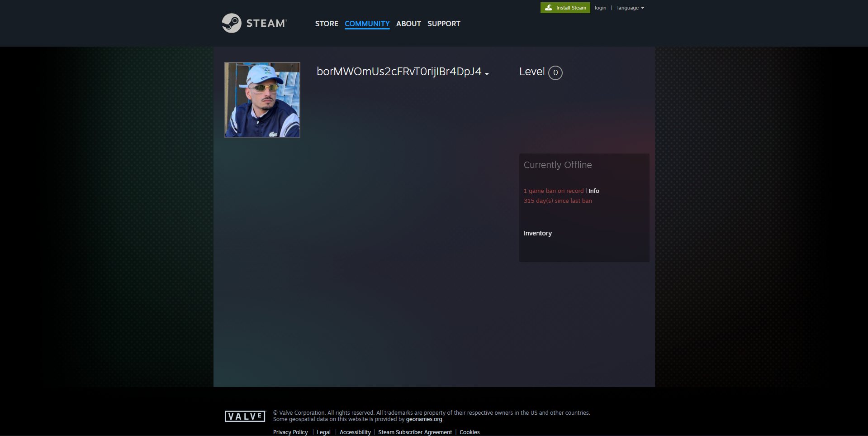View the profile's Inventory
This screenshot has width=868, height=436.
pos(538,233)
